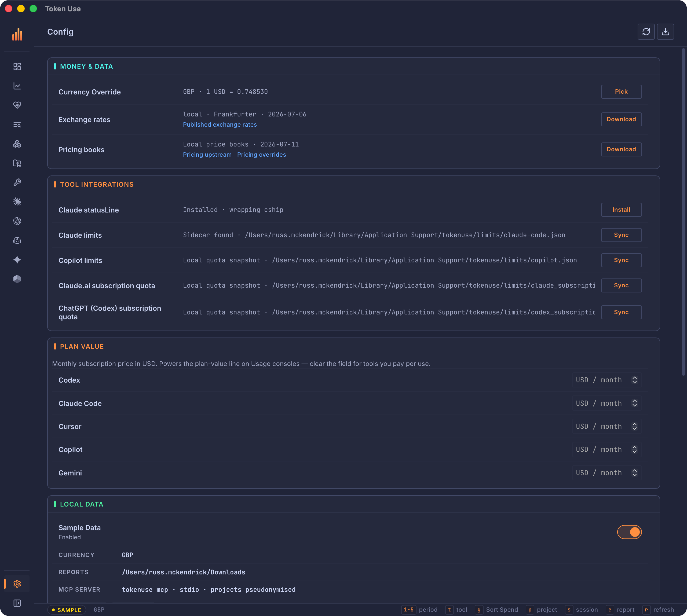Adjust the Gemini monthly price stepper
Image resolution: width=687 pixels, height=616 pixels.
pyautogui.click(x=634, y=473)
